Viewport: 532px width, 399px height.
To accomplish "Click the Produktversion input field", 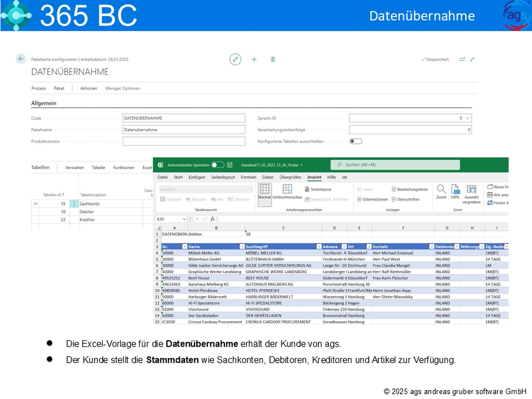I will pos(184,141).
